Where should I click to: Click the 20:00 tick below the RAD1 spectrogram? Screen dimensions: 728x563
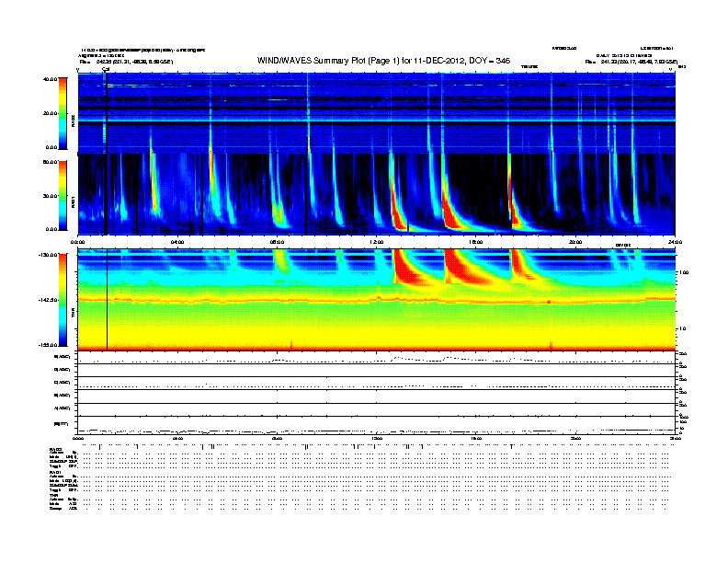point(575,242)
